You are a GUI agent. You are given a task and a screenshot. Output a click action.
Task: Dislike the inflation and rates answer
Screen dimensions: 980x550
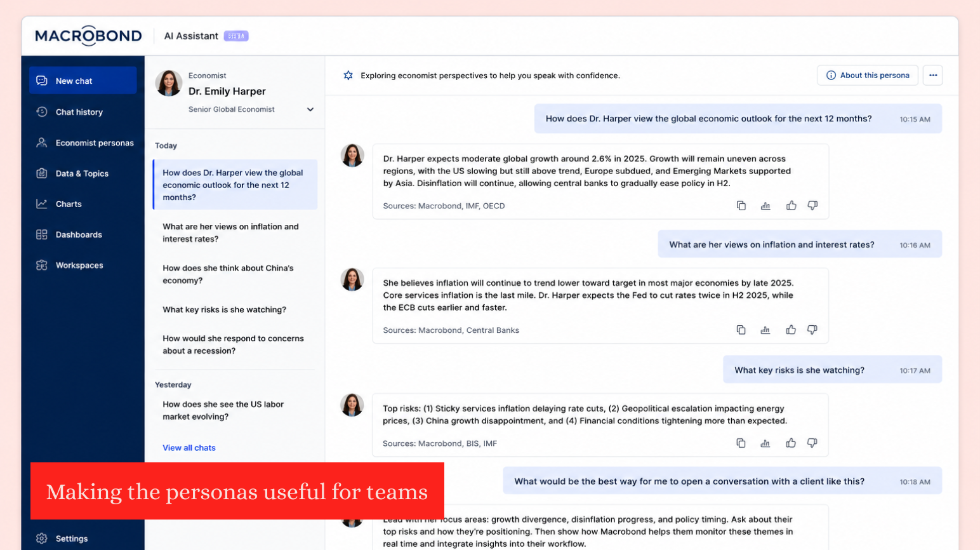pyautogui.click(x=812, y=330)
